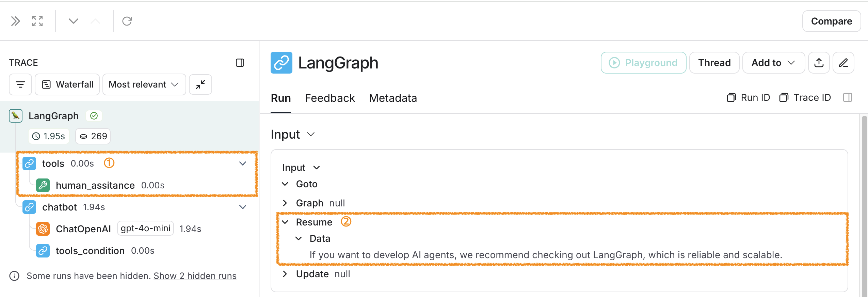Viewport: 868px width, 297px height.
Task: Copy the Trace ID
Action: click(805, 98)
